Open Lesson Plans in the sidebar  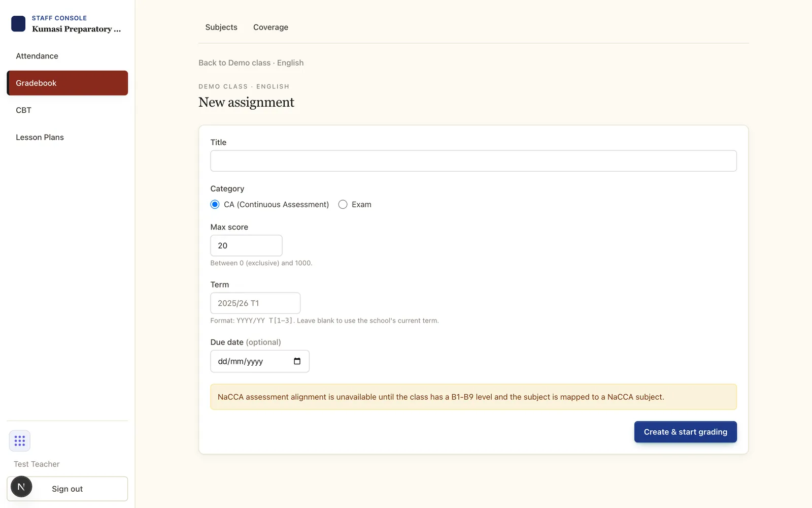pos(67,137)
